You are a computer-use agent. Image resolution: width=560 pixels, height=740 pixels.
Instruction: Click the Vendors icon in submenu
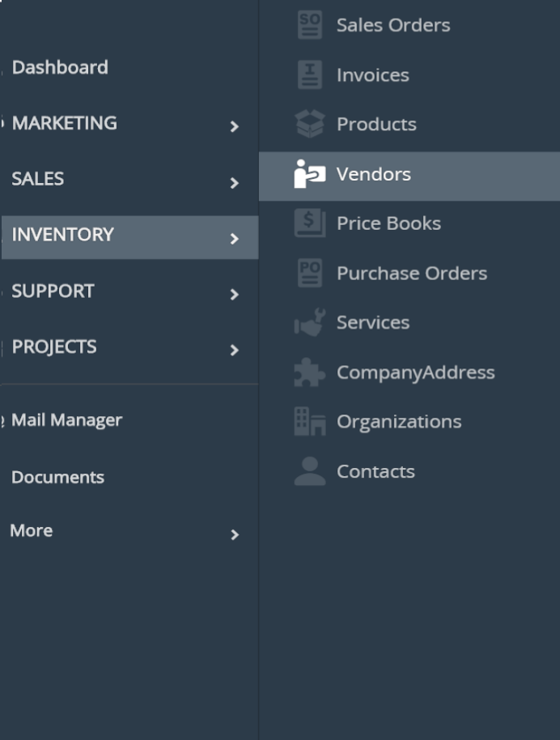tap(309, 174)
